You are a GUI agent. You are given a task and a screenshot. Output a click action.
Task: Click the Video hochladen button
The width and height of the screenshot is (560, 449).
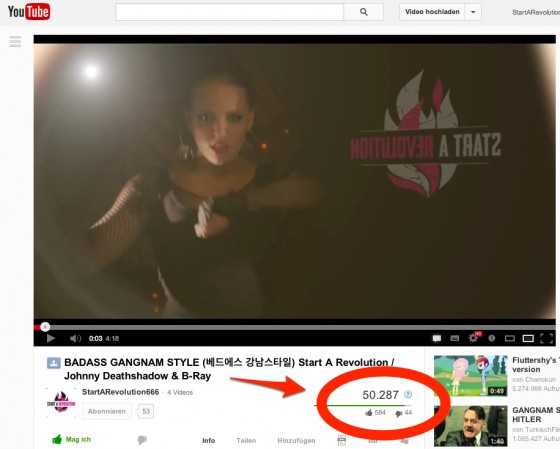click(x=432, y=12)
